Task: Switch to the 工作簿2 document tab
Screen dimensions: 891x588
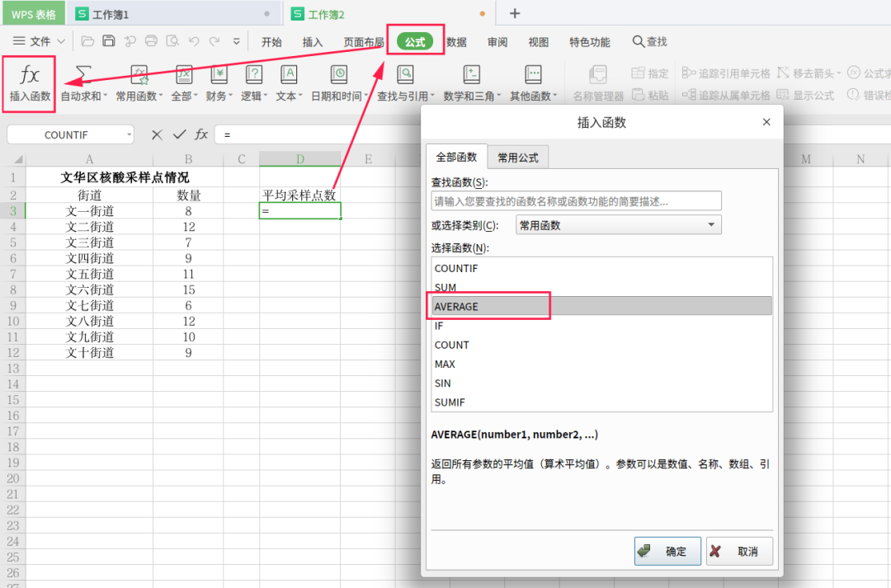Action: point(388,14)
